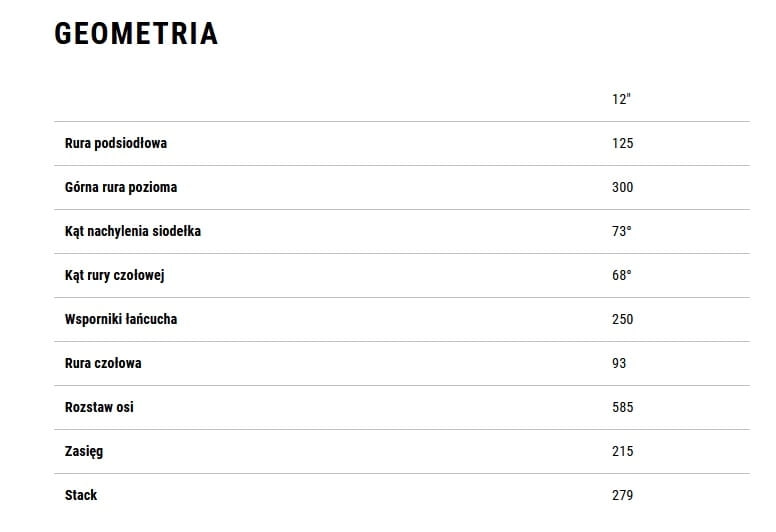Select the 68° head tube angle value
776x532 pixels.
(621, 275)
